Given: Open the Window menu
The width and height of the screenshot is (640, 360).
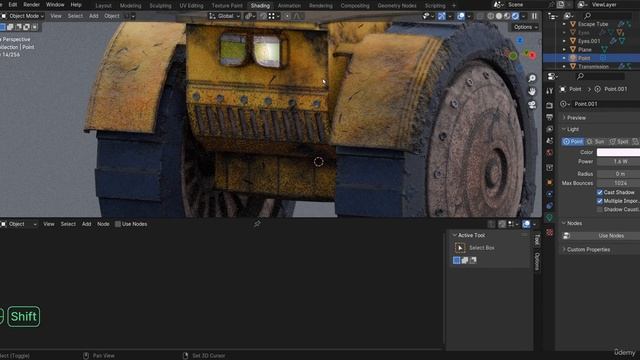Looking at the screenshot, I should [55, 5].
